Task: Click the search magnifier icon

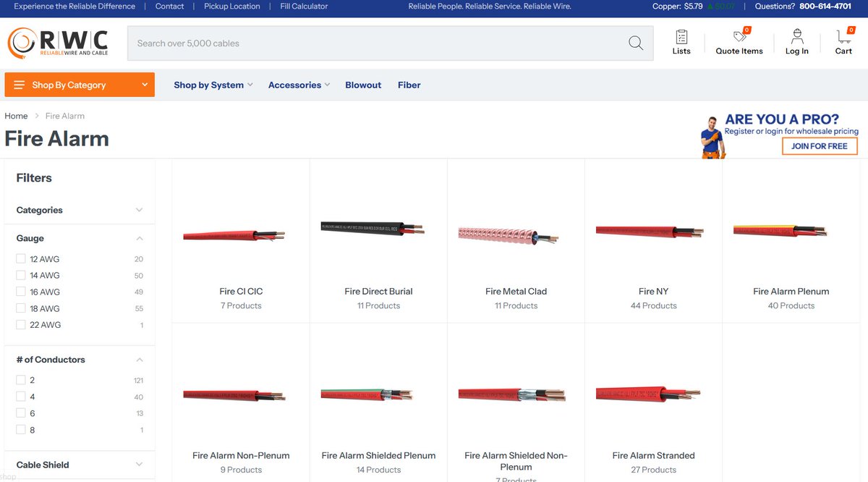Action: pos(636,43)
